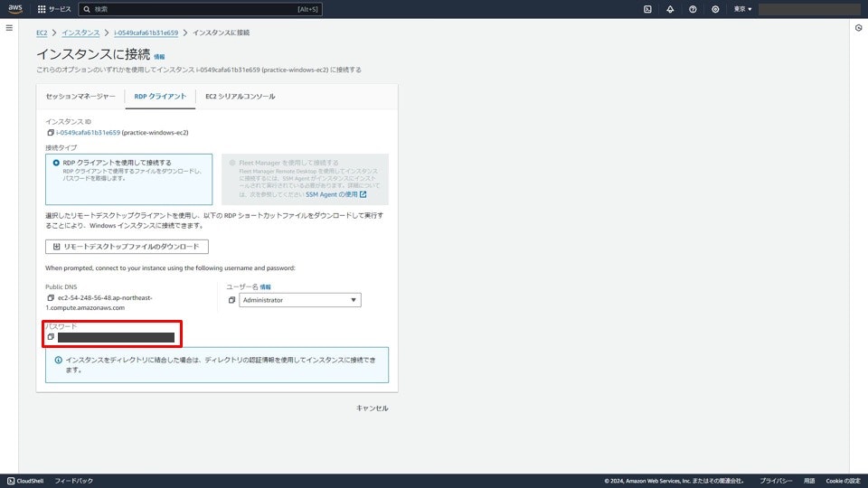Viewport: 868px width, 488px height.
Task: Open CloudShell from top bar icon
Action: pos(647,9)
